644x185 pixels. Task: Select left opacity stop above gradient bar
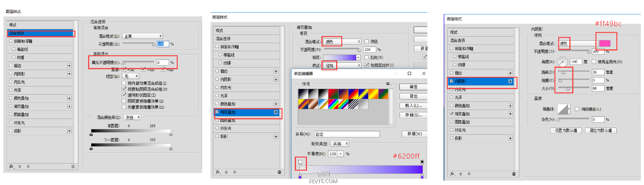click(x=300, y=162)
